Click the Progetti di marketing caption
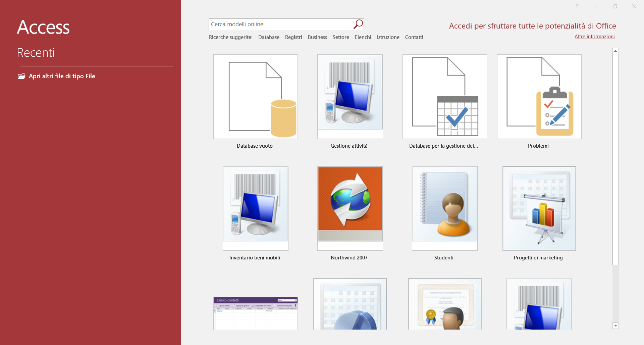The width and height of the screenshot is (644, 345). (538, 258)
